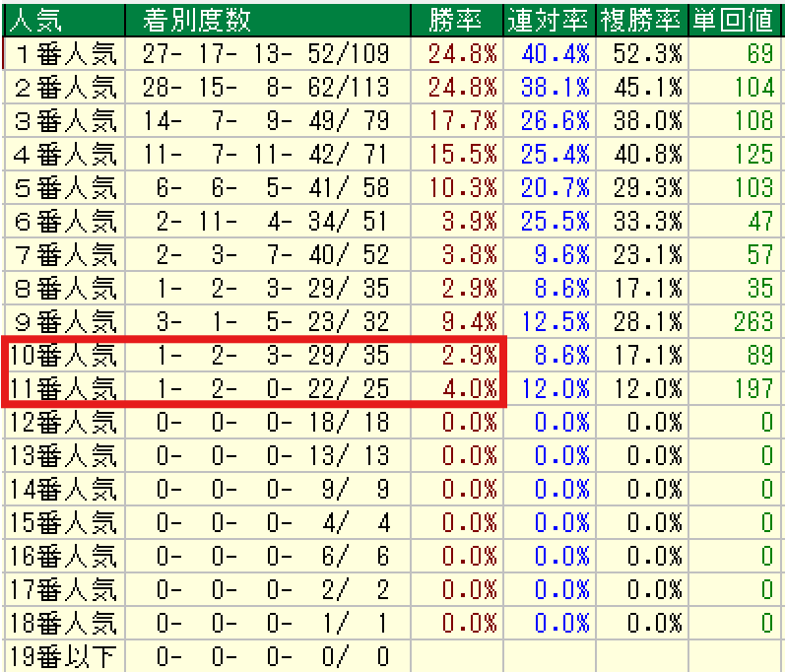Click the 28.1% place rate cell

642,322
